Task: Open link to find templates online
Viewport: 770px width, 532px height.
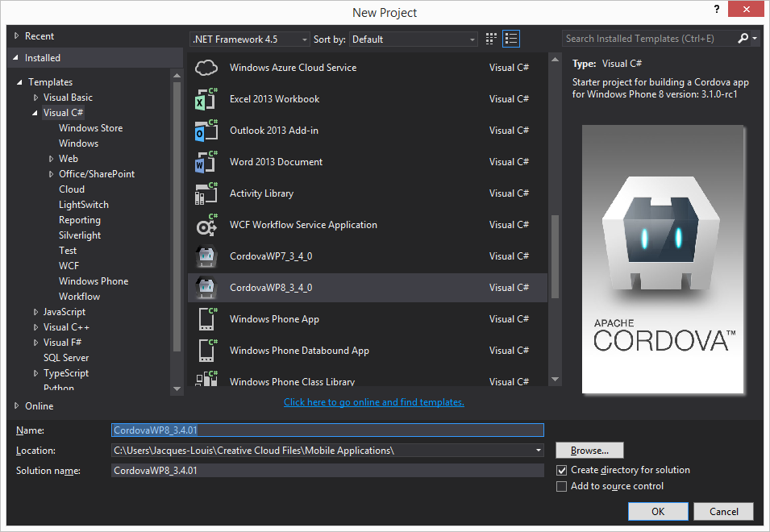Action: click(x=373, y=402)
